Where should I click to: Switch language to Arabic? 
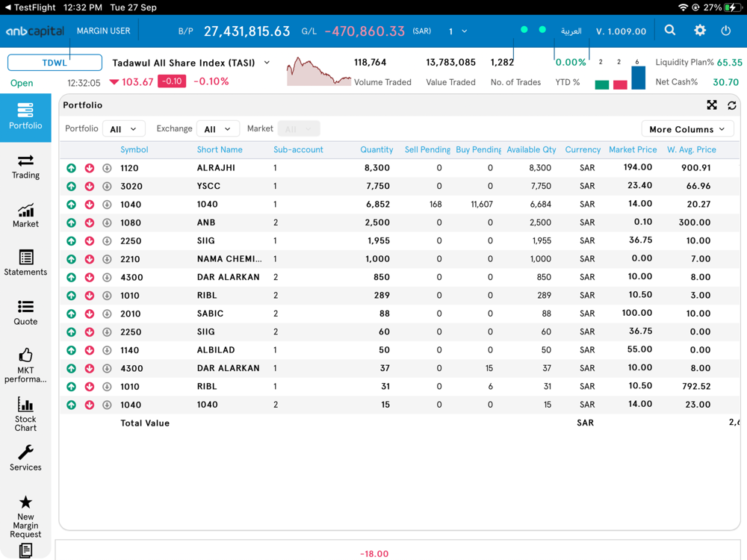pyautogui.click(x=571, y=31)
